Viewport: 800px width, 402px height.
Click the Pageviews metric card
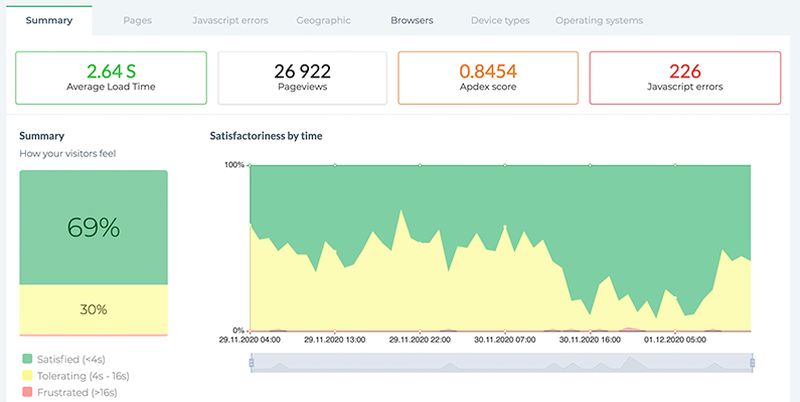coord(302,78)
